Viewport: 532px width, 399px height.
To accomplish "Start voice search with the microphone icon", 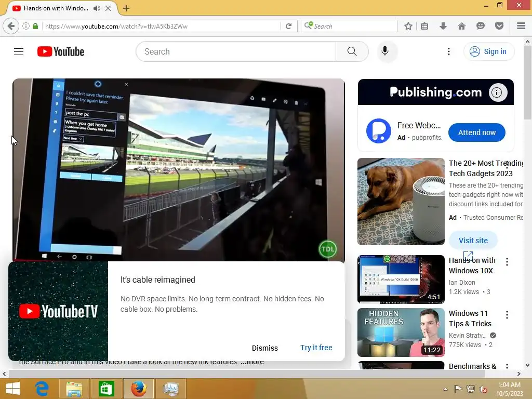I will tap(385, 51).
